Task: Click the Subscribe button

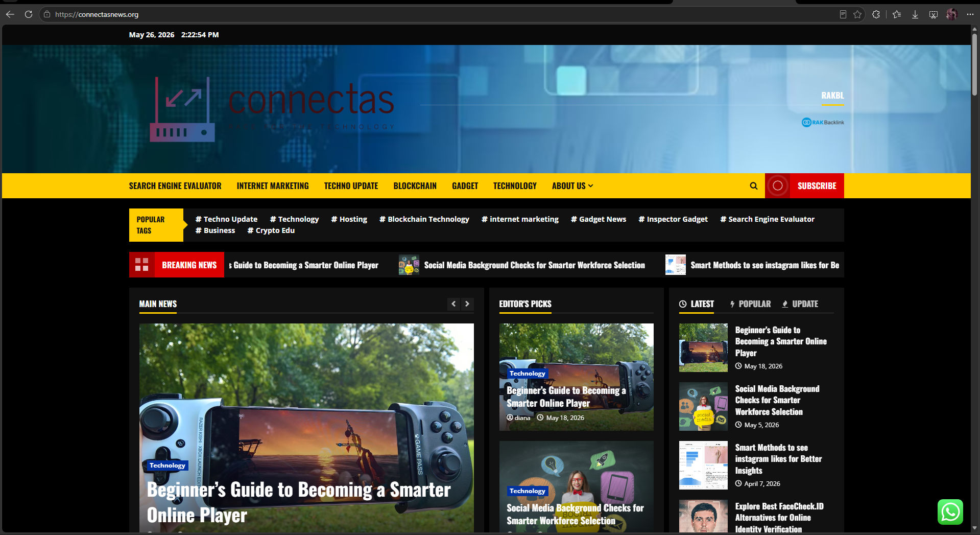Action: pos(817,186)
